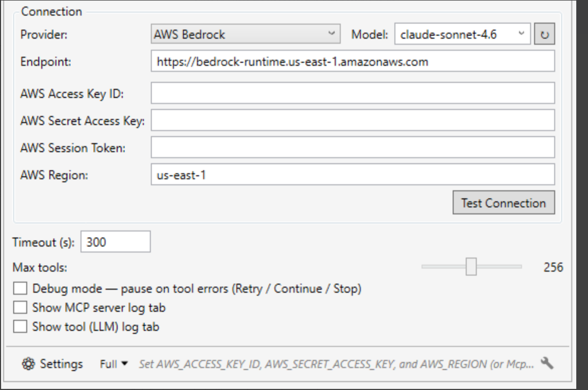588x390 pixels.
Task: Click the wrench icon in status bar
Action: [x=547, y=363]
